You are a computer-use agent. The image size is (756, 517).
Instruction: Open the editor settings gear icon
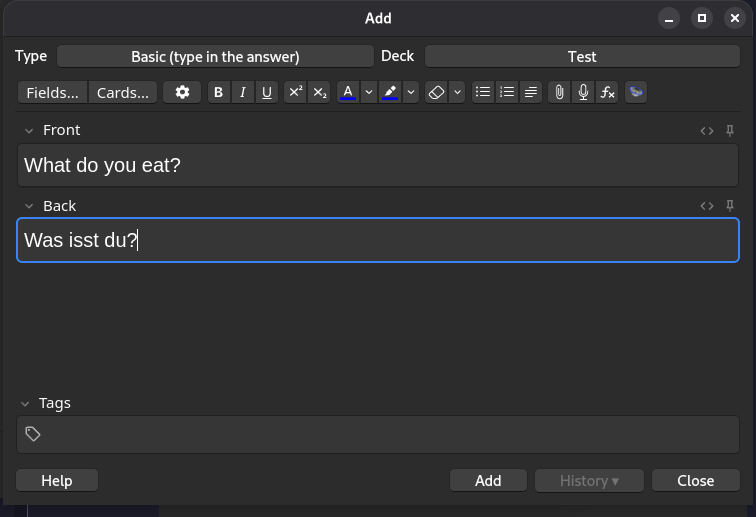pos(182,92)
